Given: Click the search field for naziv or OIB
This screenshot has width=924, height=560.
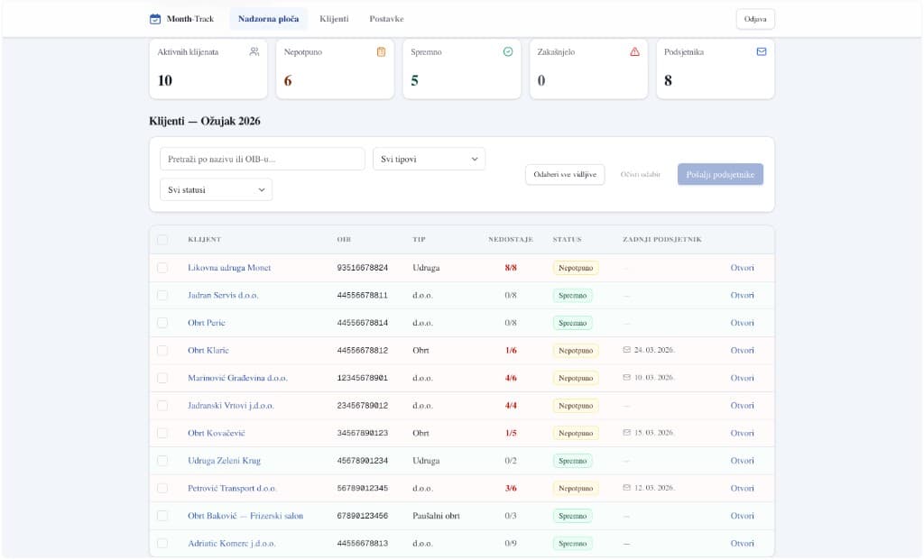Looking at the screenshot, I should coord(262,158).
